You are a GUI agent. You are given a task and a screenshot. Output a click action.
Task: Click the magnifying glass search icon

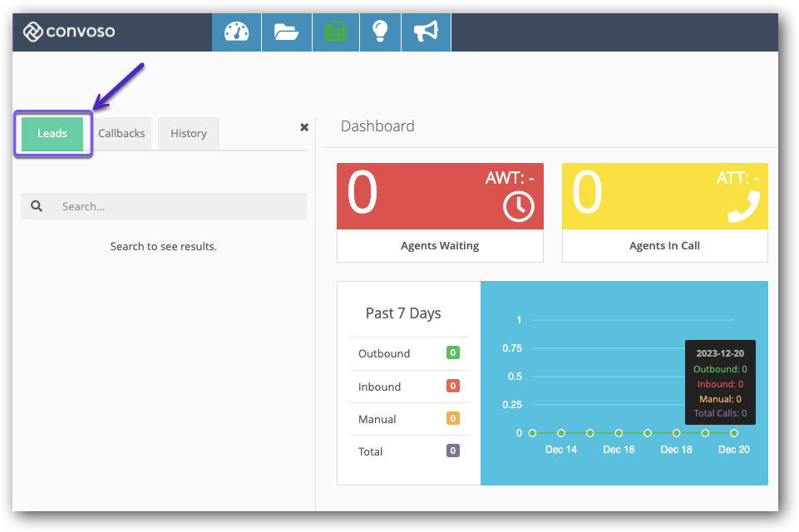(37, 206)
